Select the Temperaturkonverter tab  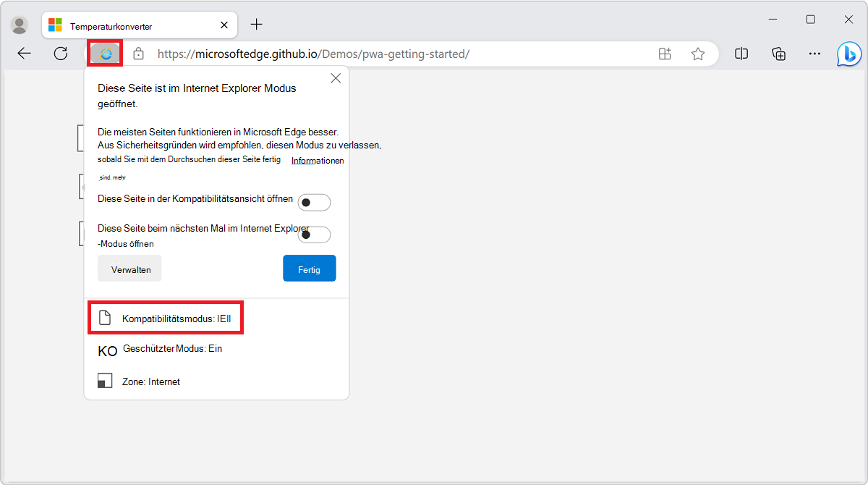click(x=139, y=25)
